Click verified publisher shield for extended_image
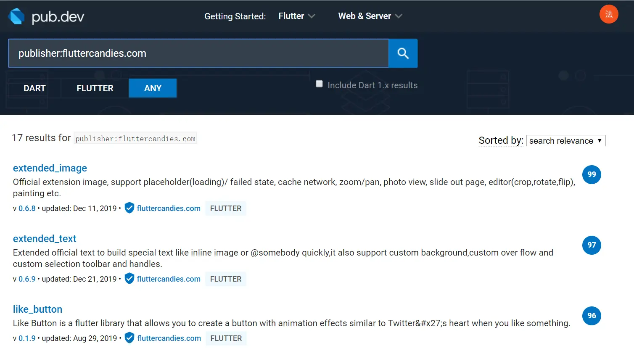 [129, 208]
